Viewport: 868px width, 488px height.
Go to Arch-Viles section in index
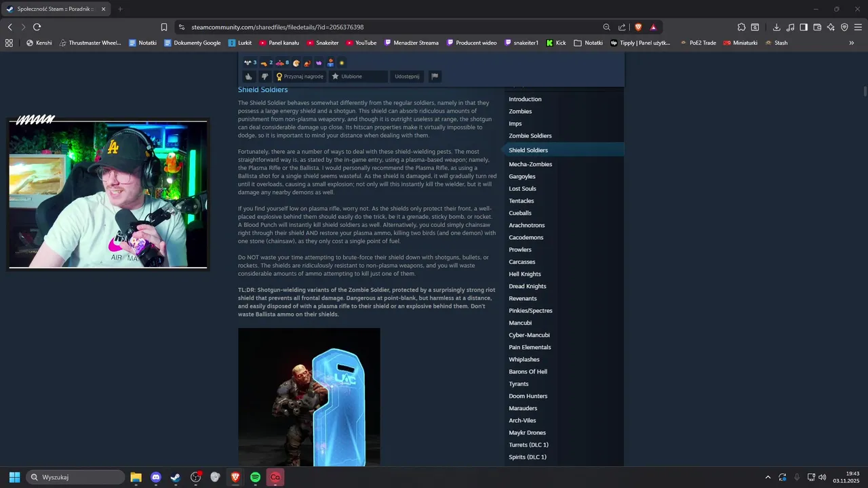(x=522, y=420)
